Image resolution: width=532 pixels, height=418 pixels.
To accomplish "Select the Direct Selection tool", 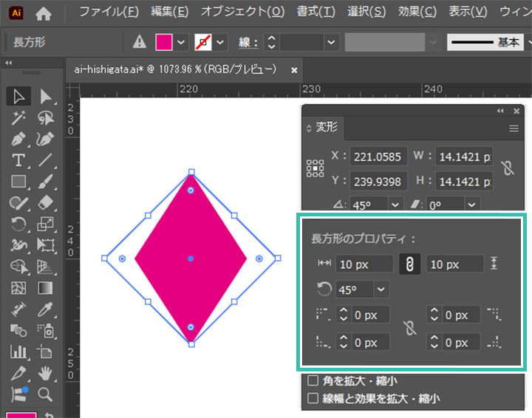I will pyautogui.click(x=46, y=96).
